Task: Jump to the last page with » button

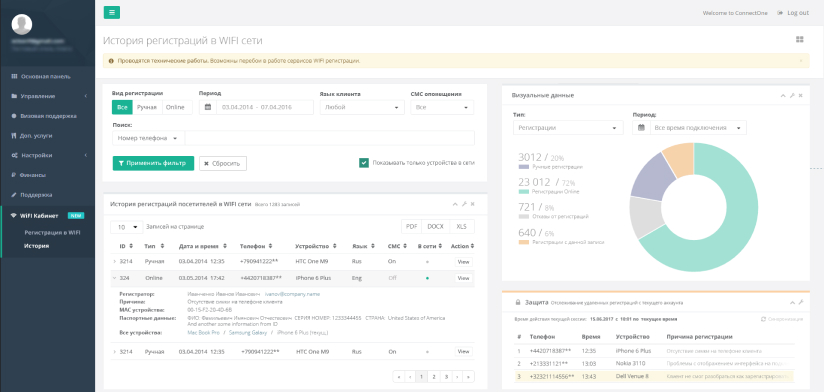Action: pyautogui.click(x=468, y=377)
